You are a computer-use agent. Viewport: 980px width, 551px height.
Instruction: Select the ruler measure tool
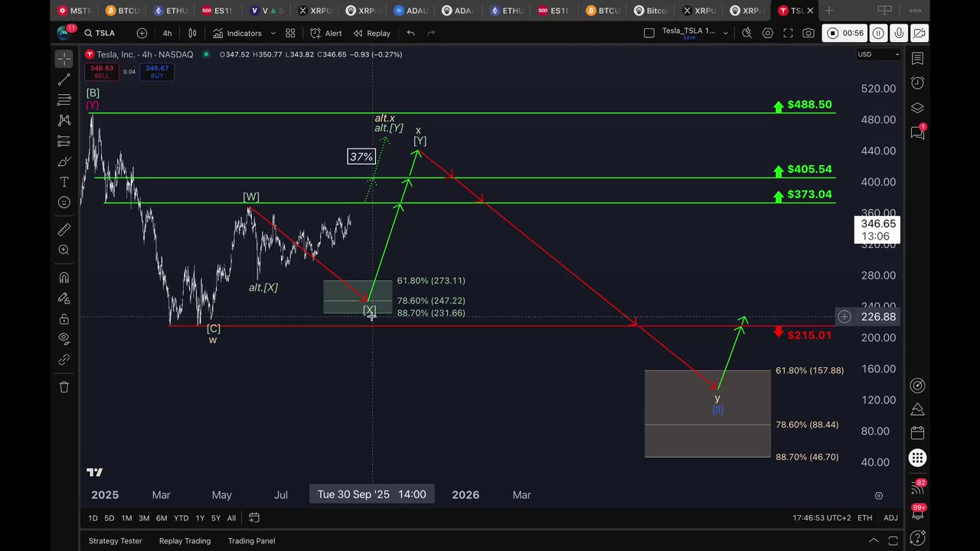point(64,230)
